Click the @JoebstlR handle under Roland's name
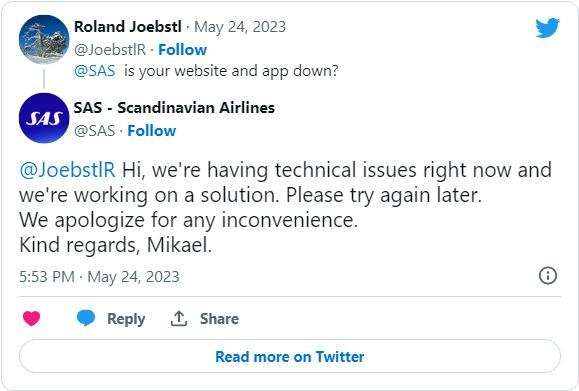The width and height of the screenshot is (579, 391). [110, 50]
